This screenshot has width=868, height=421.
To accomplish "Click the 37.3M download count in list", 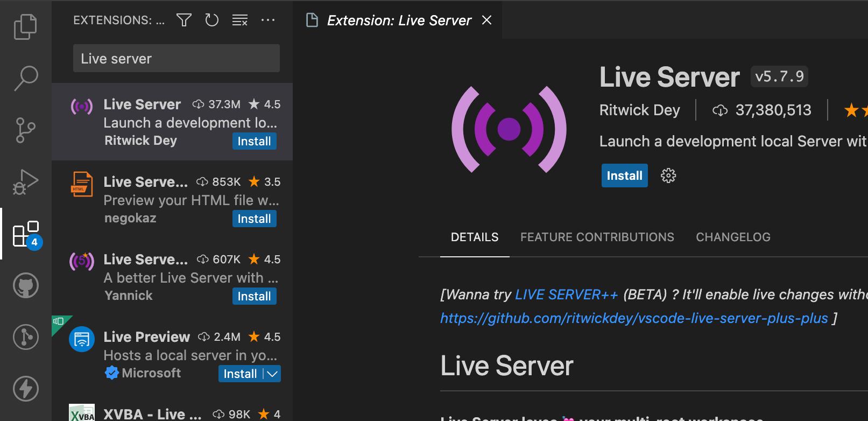I will pyautogui.click(x=224, y=104).
